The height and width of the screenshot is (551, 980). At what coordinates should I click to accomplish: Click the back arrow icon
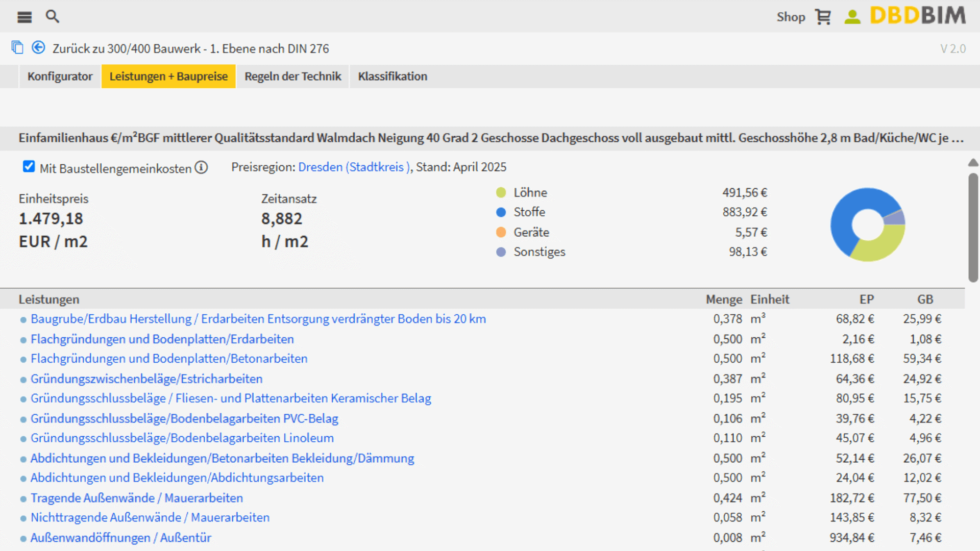point(38,48)
